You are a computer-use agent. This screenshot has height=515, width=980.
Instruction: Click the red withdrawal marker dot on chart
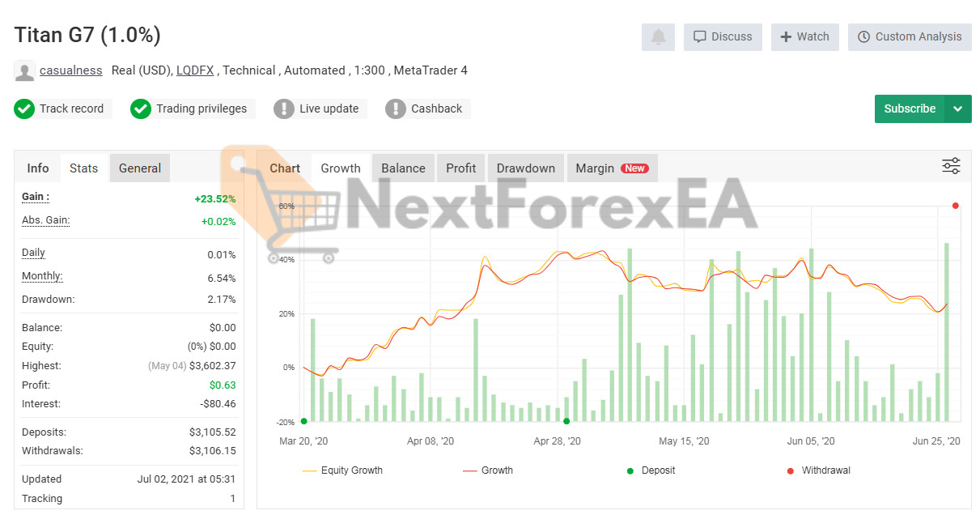tap(956, 206)
